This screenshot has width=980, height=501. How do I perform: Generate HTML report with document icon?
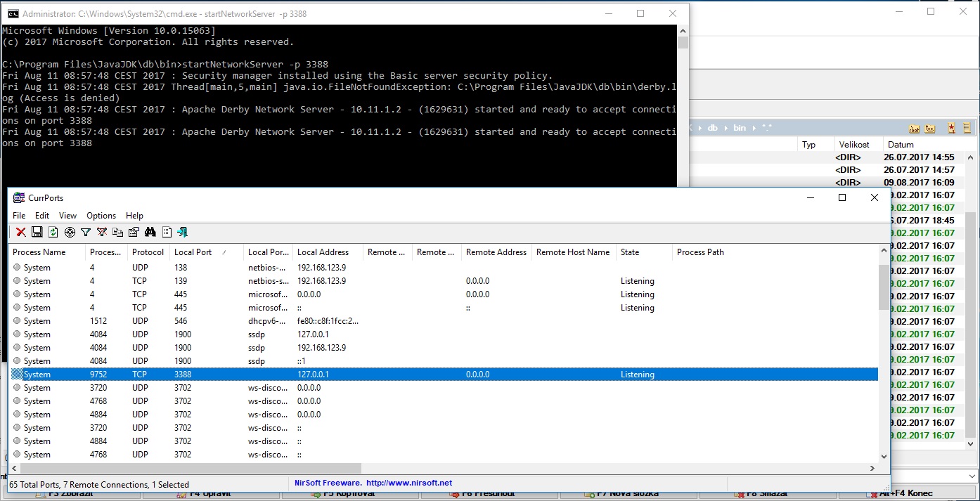166,232
